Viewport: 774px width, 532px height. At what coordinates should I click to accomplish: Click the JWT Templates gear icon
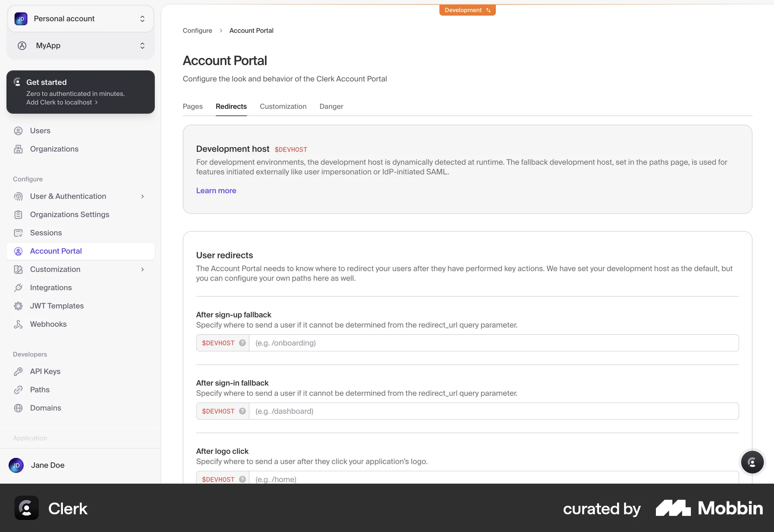[x=18, y=306]
